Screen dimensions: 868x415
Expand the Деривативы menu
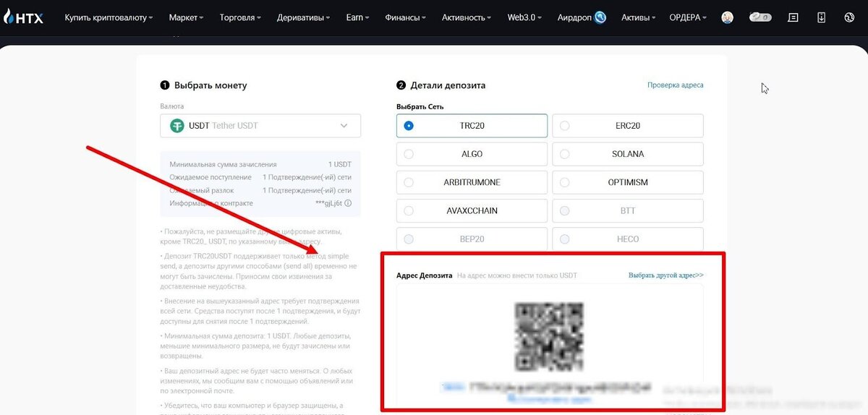(x=304, y=17)
